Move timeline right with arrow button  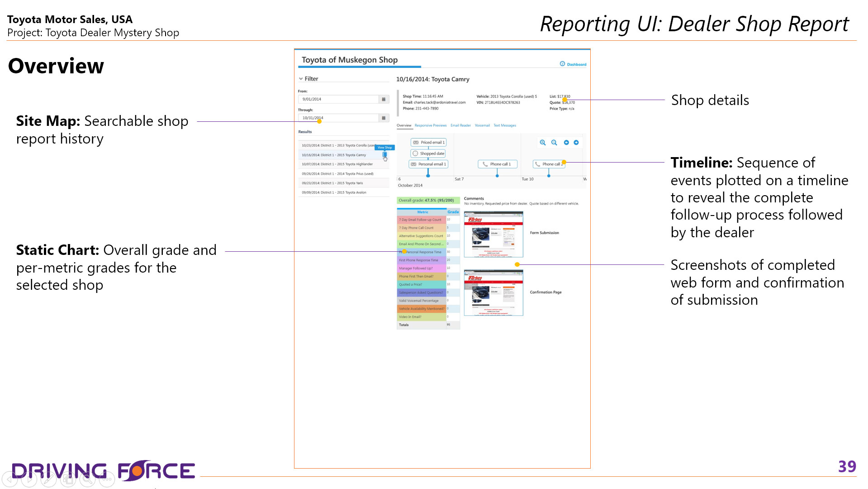pos(576,143)
